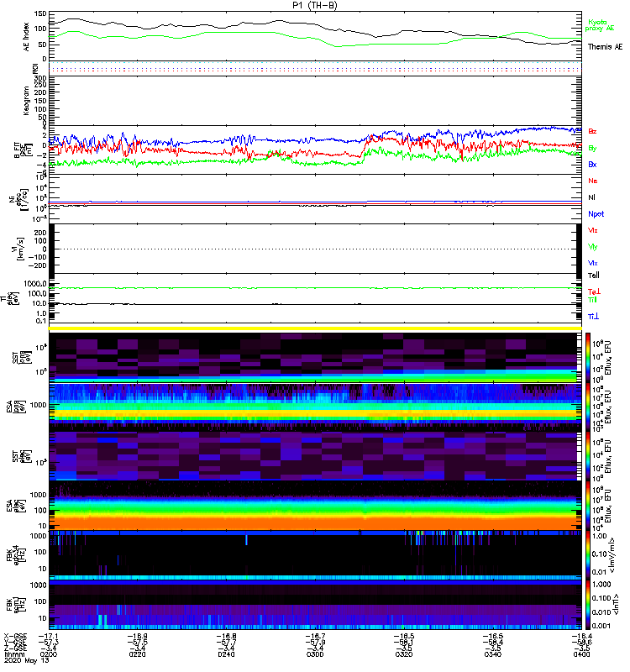Click the B_FIT GSE [nT] axis title
The height and width of the screenshot is (672, 630).
click(x=23, y=150)
